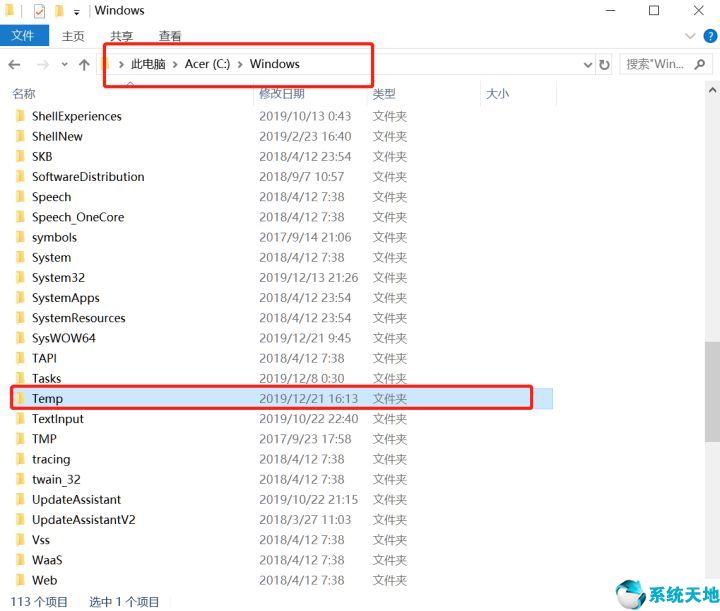Viewport: 720px width, 611px height.
Task: Click the 选中 1 个项目 status text
Action: (124, 601)
